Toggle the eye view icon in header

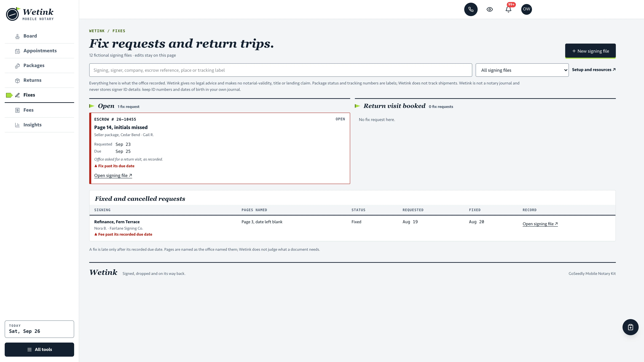point(490,9)
